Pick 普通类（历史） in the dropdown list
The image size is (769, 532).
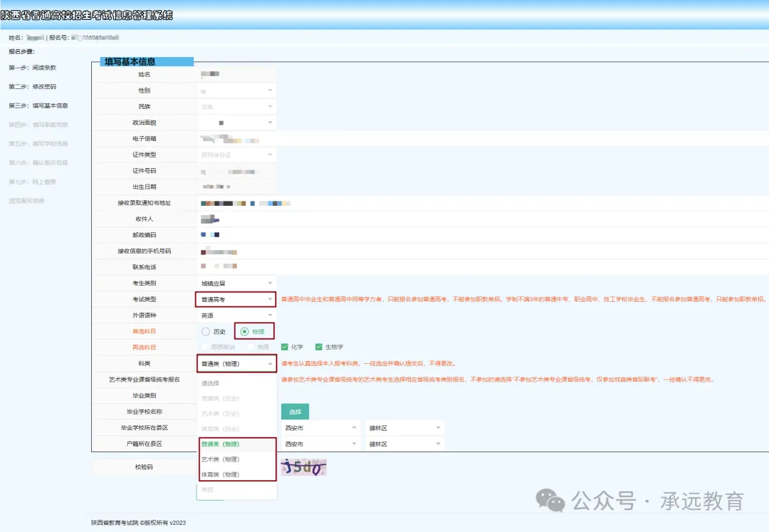(x=237, y=399)
